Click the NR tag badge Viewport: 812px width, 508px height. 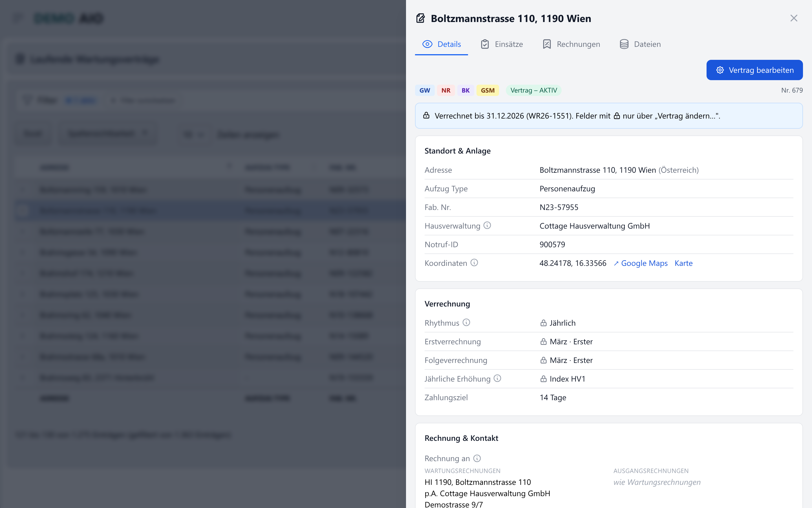point(445,90)
